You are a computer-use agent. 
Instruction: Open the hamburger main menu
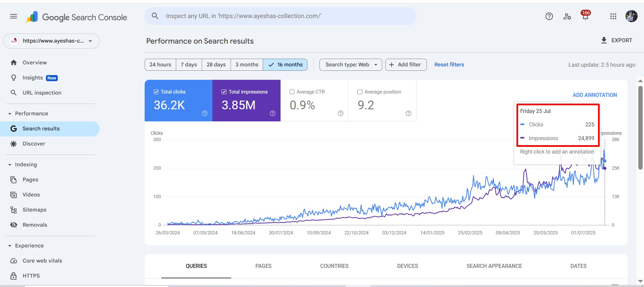click(x=13, y=16)
